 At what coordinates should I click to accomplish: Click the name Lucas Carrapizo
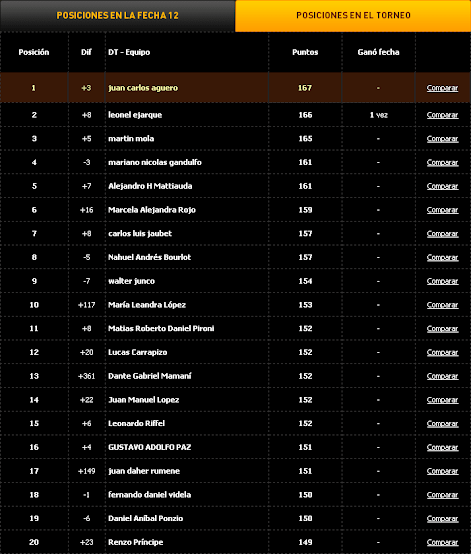click(x=137, y=352)
